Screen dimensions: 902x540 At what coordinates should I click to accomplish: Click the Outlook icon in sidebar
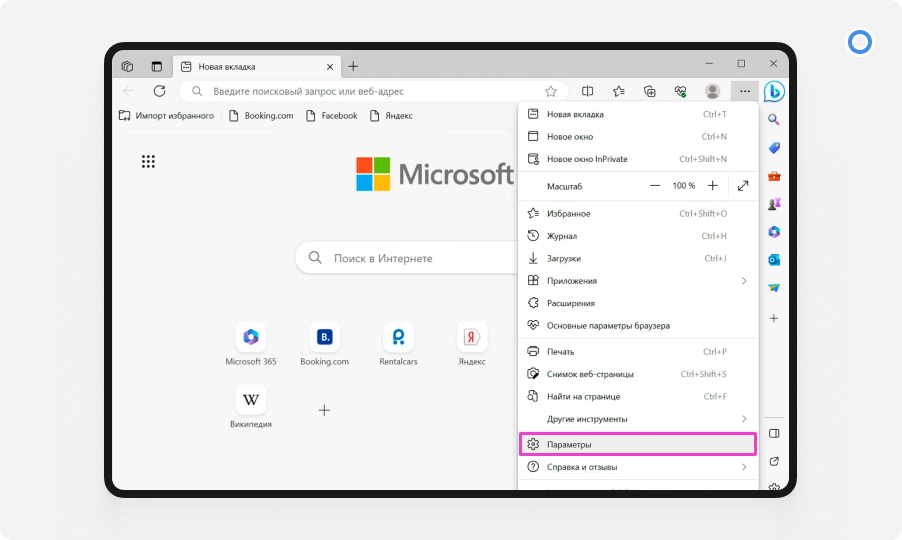773,260
